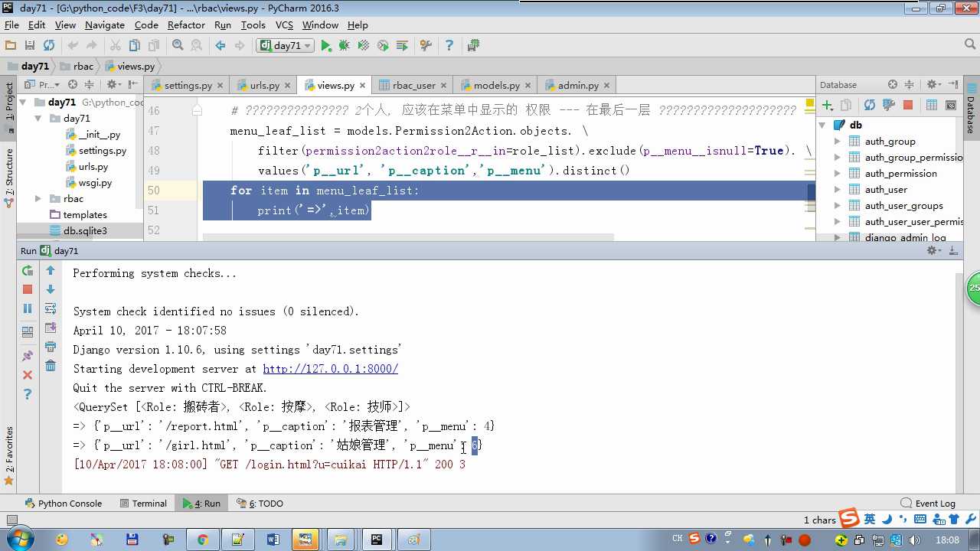Collapse the day71 project root node
Image resolution: width=980 pixels, height=551 pixels.
[23, 102]
